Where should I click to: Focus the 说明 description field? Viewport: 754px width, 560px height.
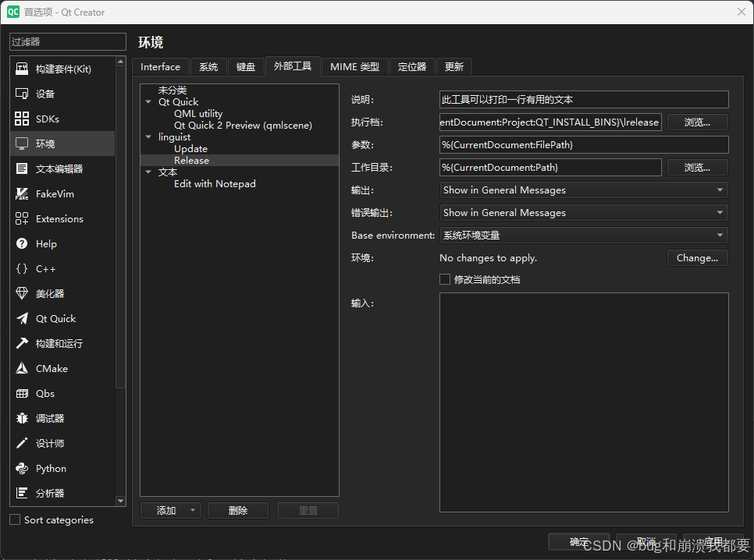coord(584,100)
